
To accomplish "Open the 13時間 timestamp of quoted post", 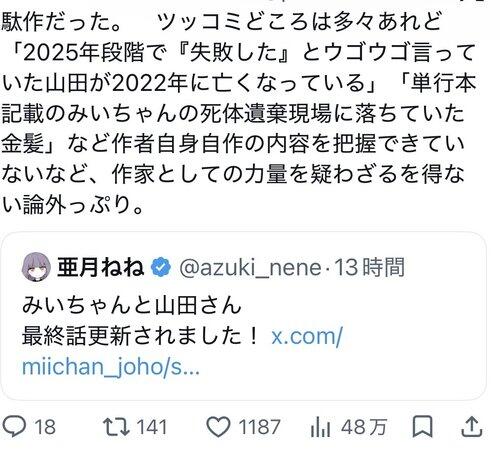I will click(x=369, y=267).
